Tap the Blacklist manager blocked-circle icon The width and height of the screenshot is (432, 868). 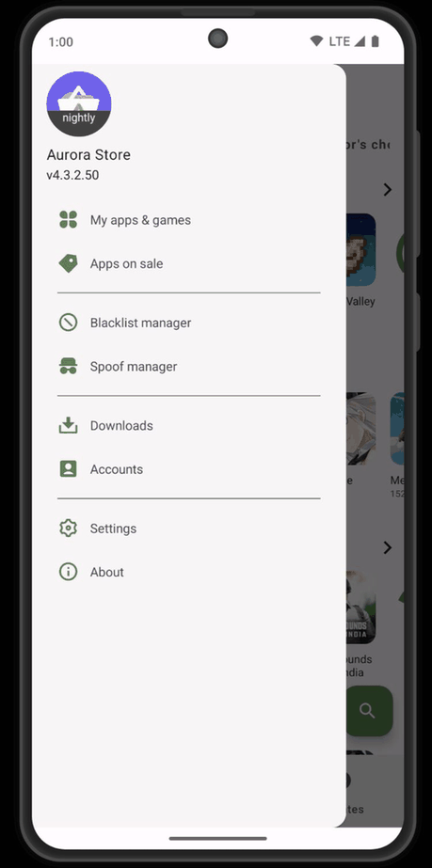pos(68,323)
